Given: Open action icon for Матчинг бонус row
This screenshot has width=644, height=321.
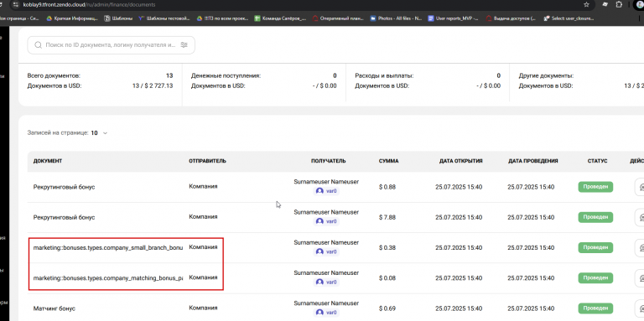Looking at the screenshot, I should point(640,308).
